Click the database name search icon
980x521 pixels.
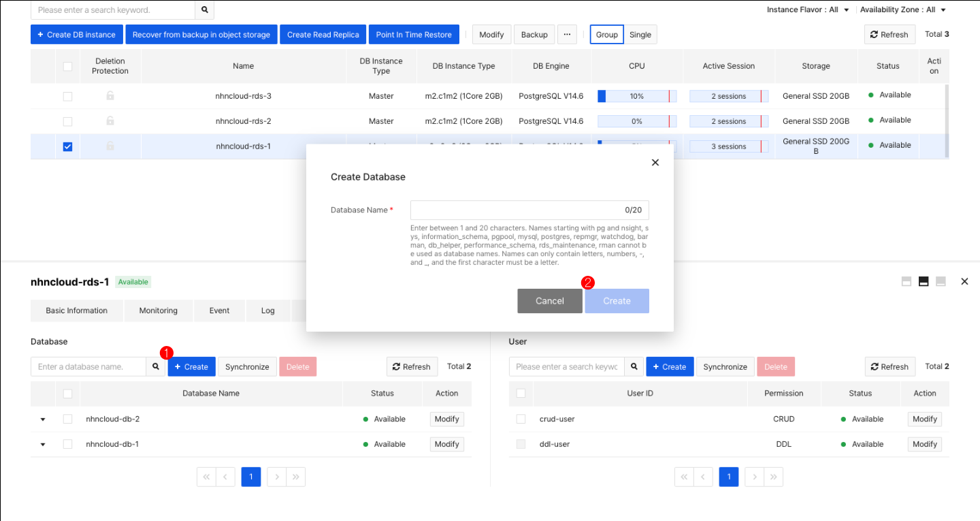pos(156,366)
